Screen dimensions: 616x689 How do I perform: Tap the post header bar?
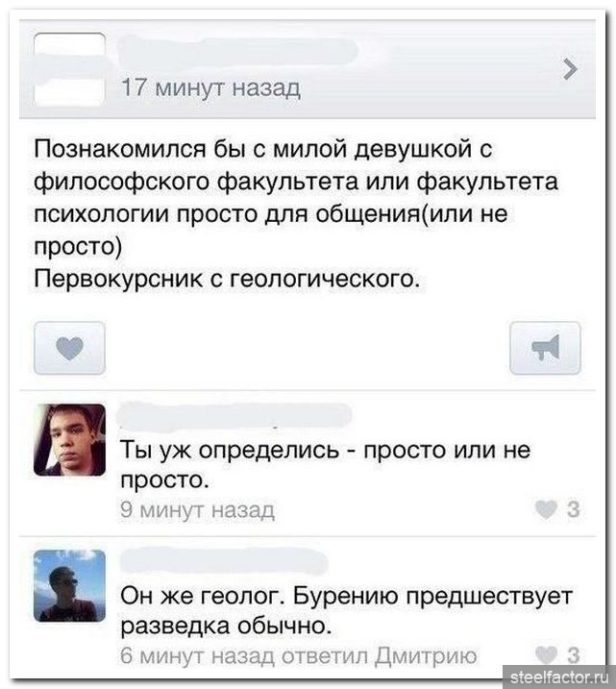(x=308, y=69)
